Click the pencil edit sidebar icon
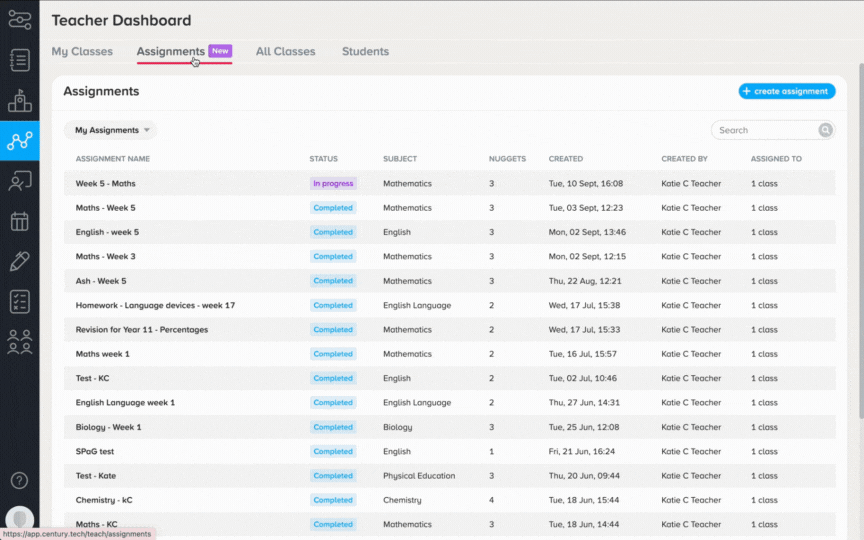This screenshot has width=864, height=540. click(20, 262)
